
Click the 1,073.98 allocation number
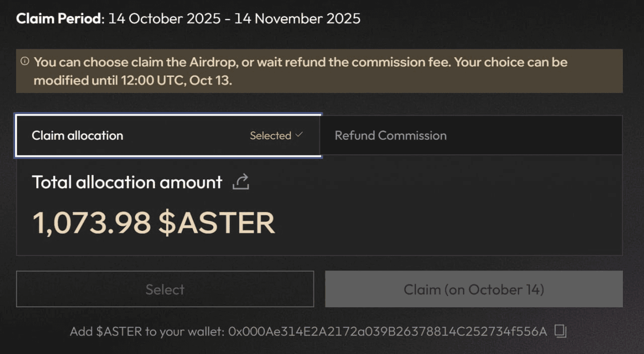click(x=92, y=223)
